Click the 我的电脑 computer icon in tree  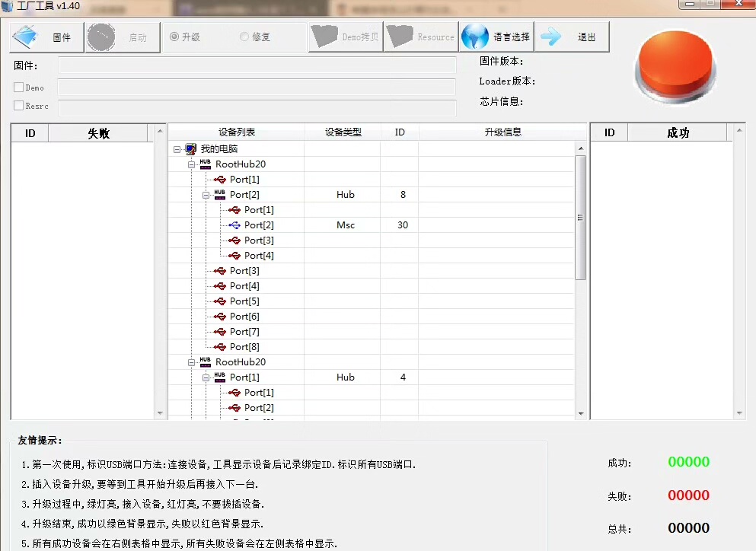coord(190,149)
